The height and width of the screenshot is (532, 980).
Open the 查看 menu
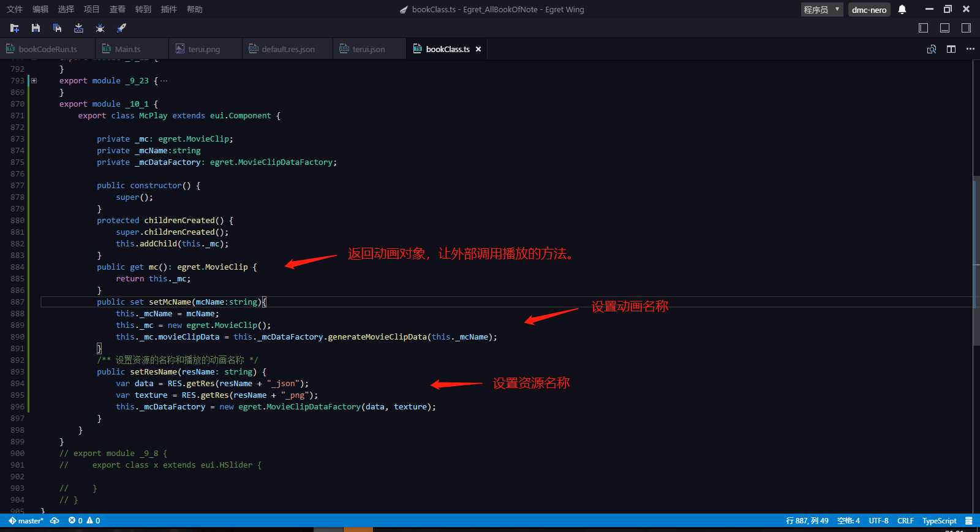click(118, 9)
